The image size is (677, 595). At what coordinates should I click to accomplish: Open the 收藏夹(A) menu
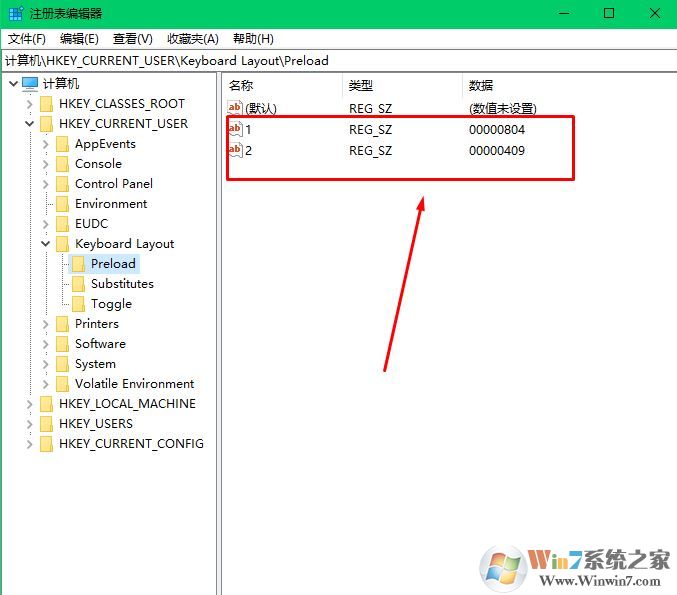tap(193, 39)
